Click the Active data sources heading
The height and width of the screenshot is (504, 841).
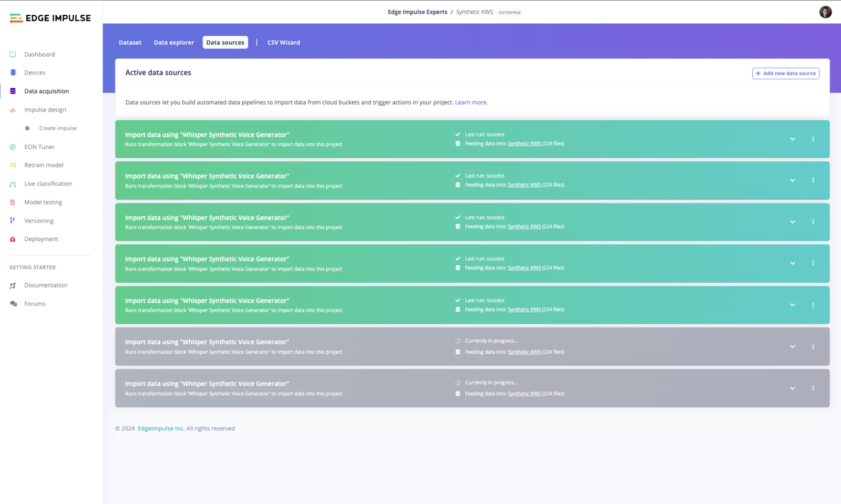[x=158, y=73]
